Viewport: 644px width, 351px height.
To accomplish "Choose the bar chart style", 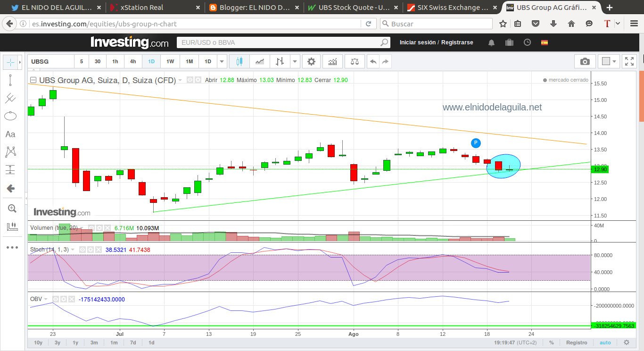I will point(280,61).
